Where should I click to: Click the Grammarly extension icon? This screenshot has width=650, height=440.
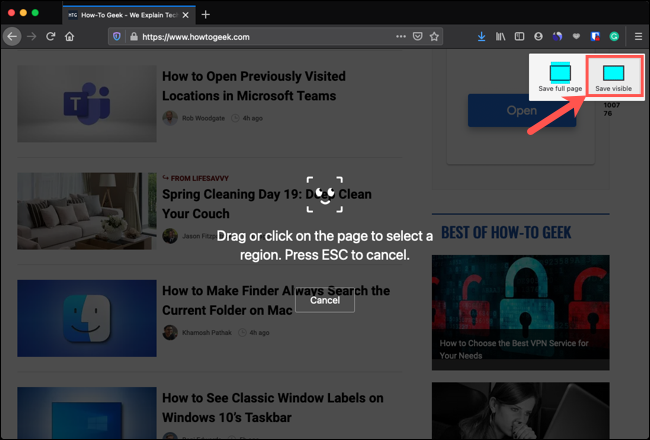tap(614, 37)
